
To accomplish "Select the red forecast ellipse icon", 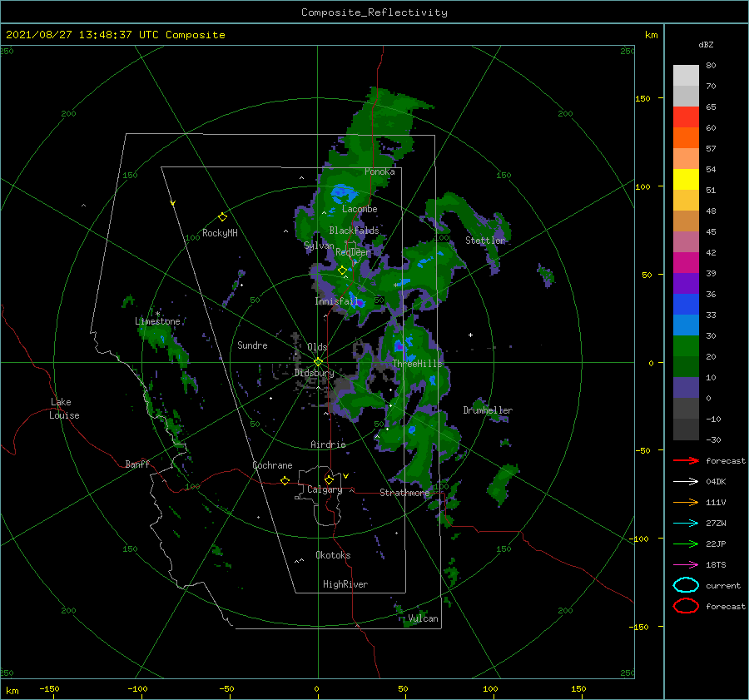I will click(x=686, y=606).
